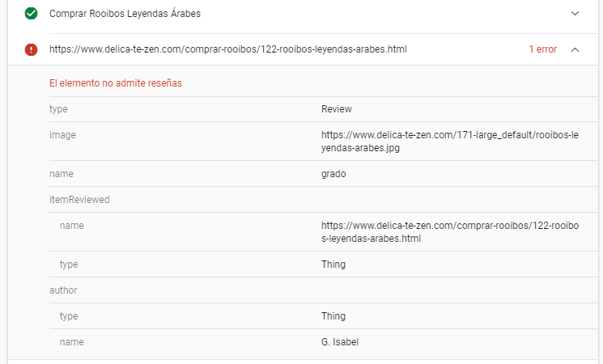Select the image property row label
Viewport: 603px width, 364px height.
[x=62, y=135]
